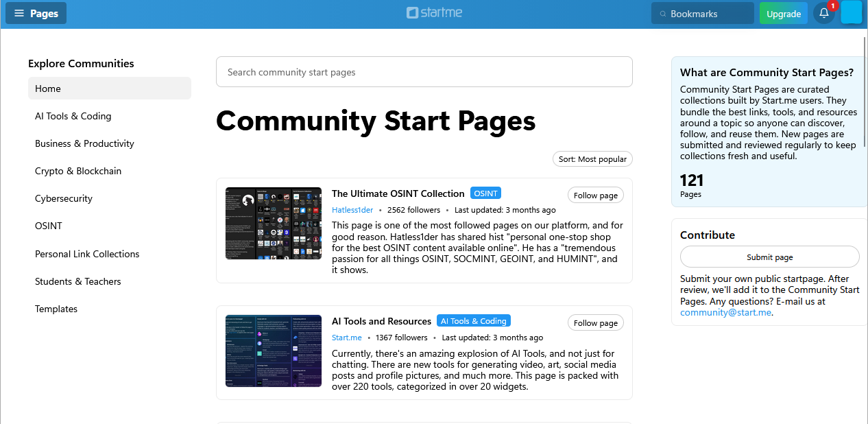This screenshot has height=424, width=868.
Task: Open the notifications bell
Action: pyautogui.click(x=824, y=13)
